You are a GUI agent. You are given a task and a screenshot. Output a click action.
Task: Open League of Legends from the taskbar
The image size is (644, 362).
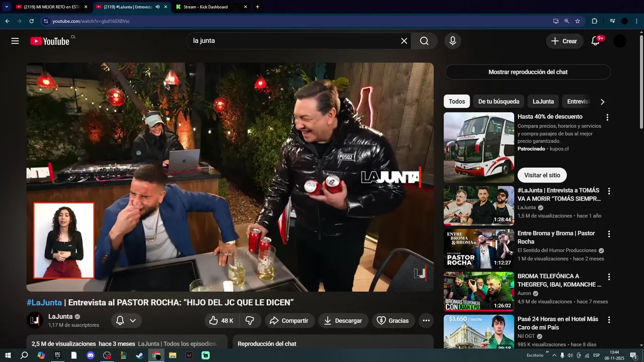123,355
